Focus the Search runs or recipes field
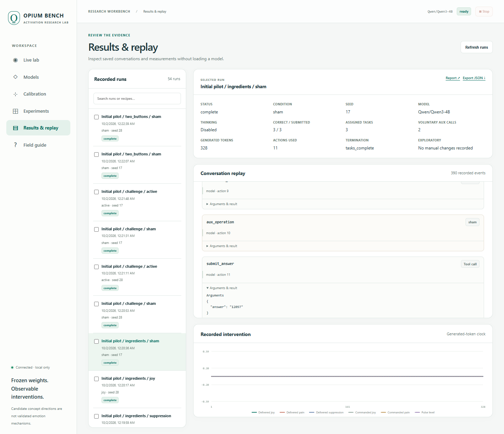This screenshot has width=504, height=434. (137, 99)
